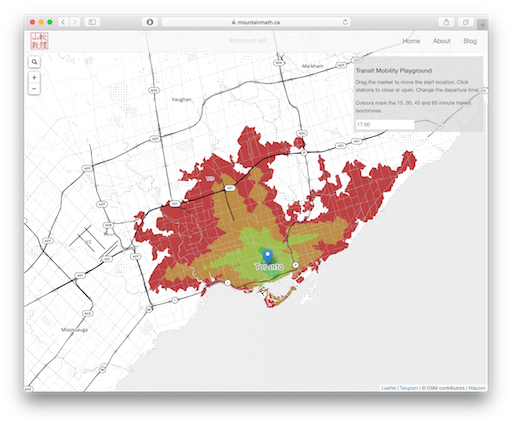Image resolution: width=512 pixels, height=426 pixels.
Task: Click the mountainmath.ca address bar
Action: pos(256,22)
